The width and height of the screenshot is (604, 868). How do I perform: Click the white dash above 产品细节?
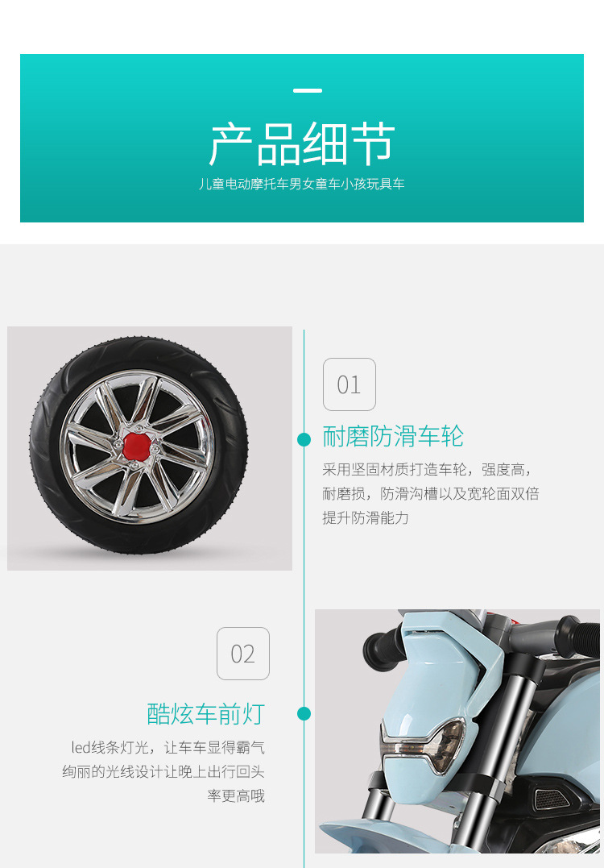pos(308,90)
